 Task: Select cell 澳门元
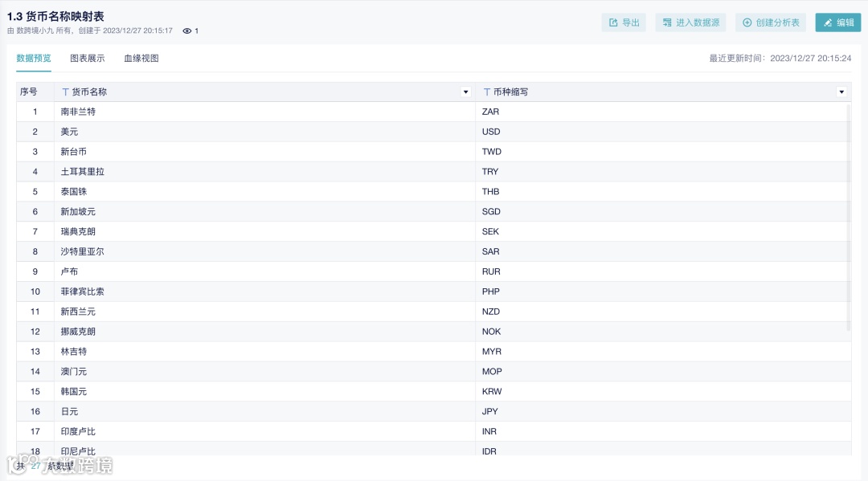pyautogui.click(x=264, y=372)
